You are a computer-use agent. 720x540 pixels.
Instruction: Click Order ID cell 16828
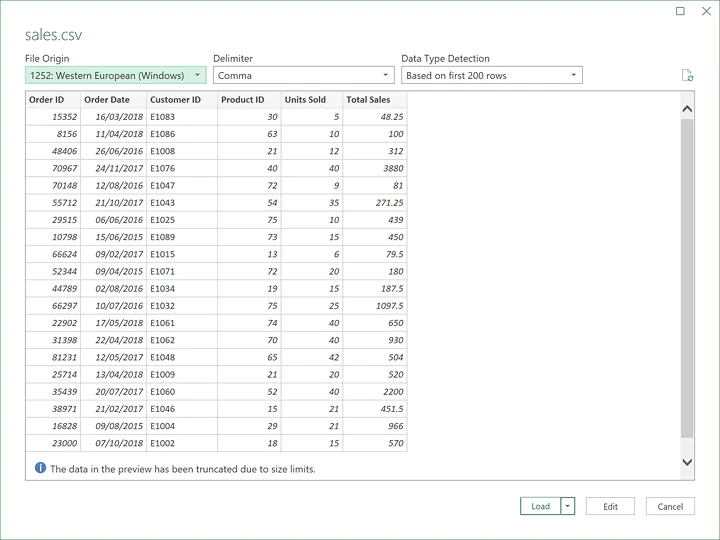point(53,426)
